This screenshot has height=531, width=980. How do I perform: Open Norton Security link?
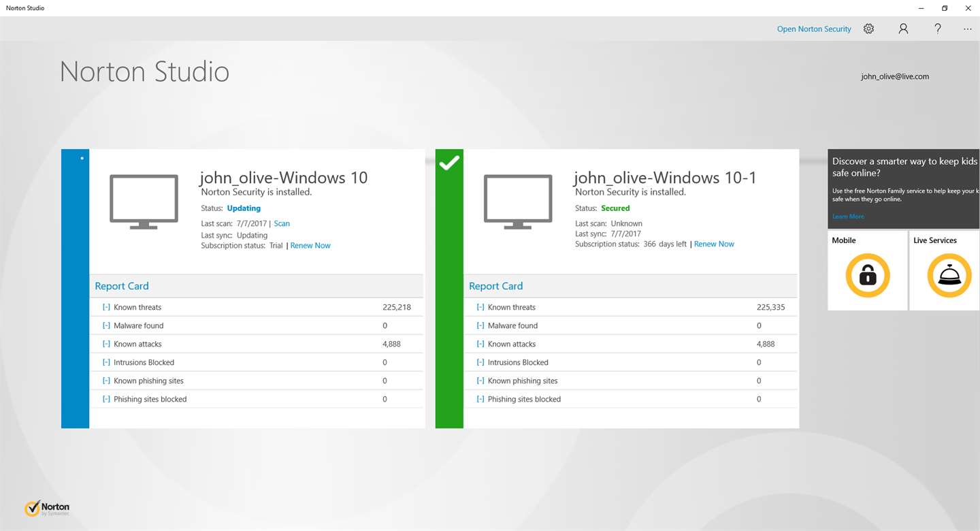point(814,29)
